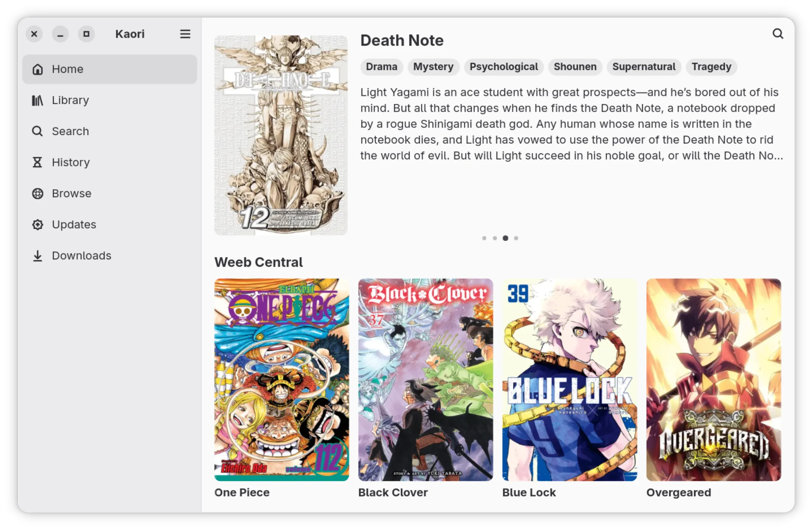Click the One Piece title text
812x530 pixels.
coord(242,493)
